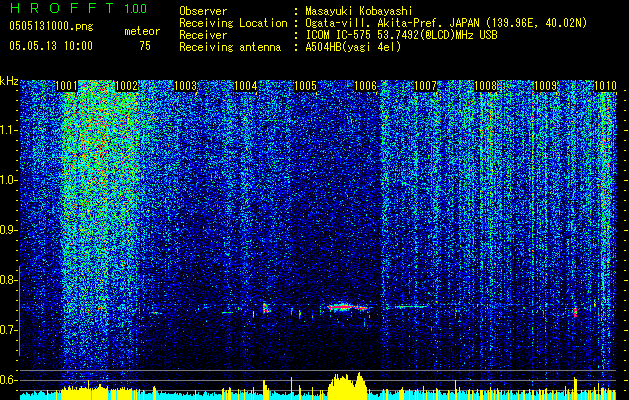Click the 0.6 kHz axis label
The image size is (629, 400).
tap(8, 380)
